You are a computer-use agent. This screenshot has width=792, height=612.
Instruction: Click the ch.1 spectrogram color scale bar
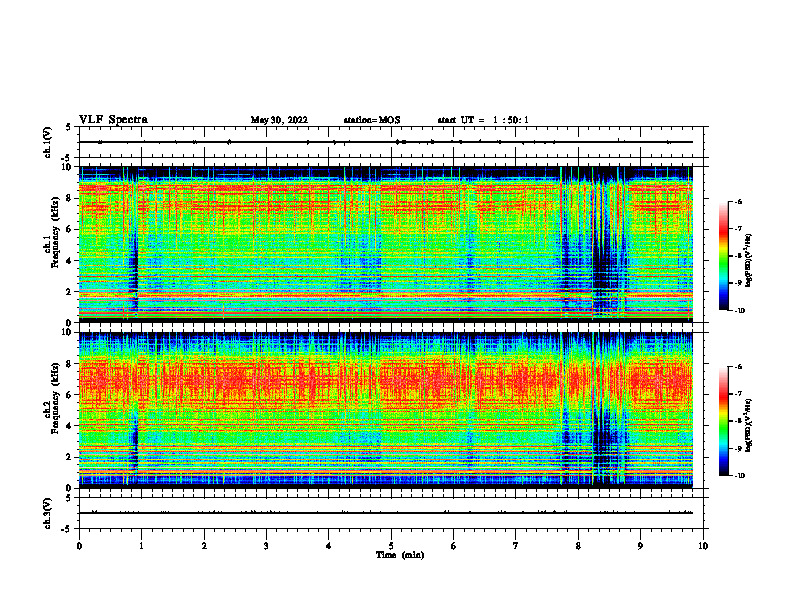[x=723, y=256]
